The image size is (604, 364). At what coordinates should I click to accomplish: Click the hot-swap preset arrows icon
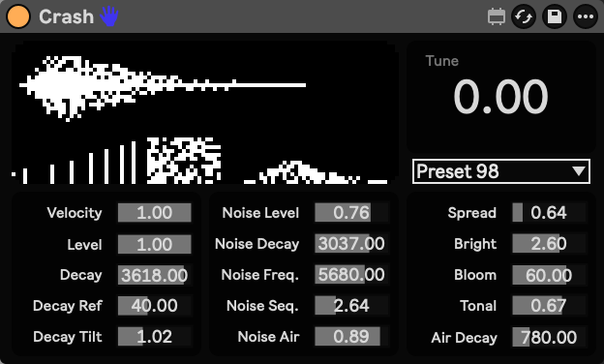tap(524, 16)
